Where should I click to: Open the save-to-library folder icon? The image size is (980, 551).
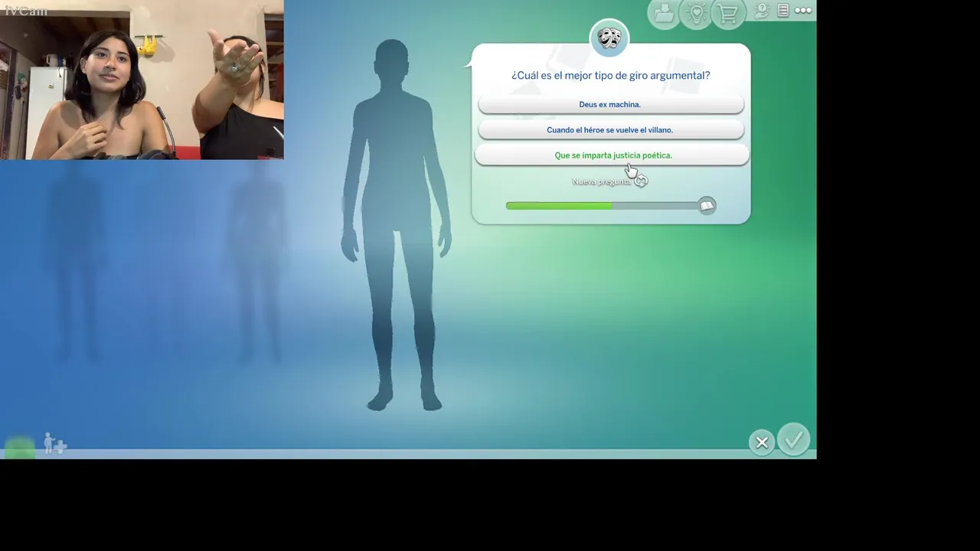(x=664, y=14)
